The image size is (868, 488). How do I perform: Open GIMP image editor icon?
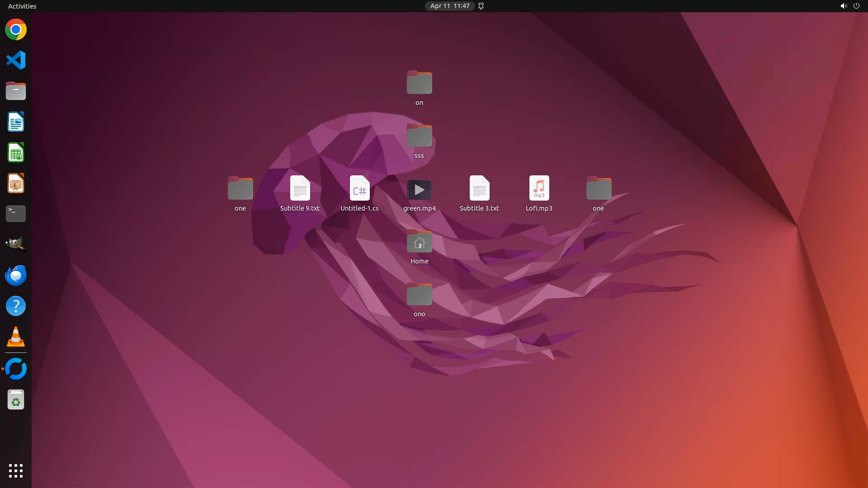16,244
